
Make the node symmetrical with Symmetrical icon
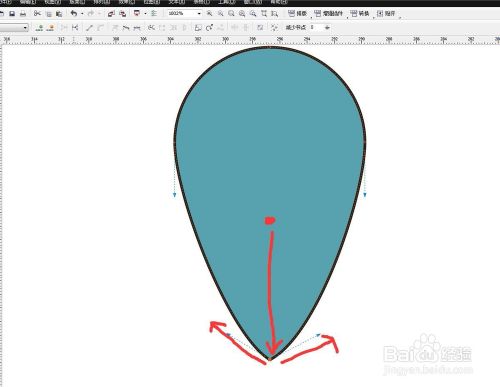(x=137, y=28)
